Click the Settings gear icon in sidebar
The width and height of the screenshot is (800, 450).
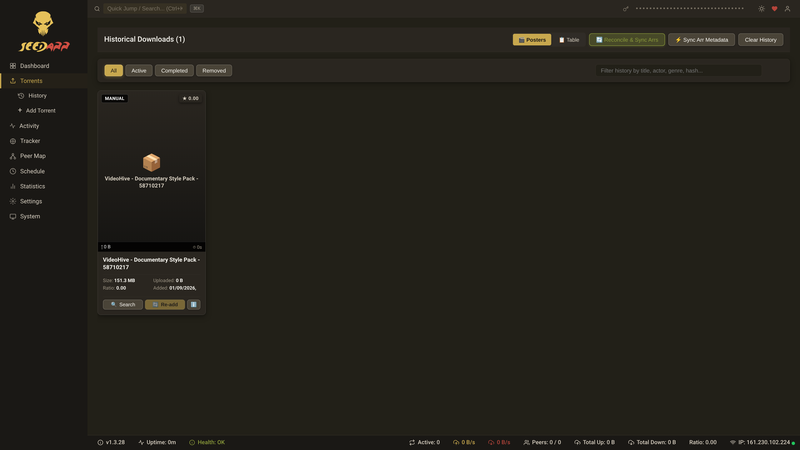coord(13,202)
